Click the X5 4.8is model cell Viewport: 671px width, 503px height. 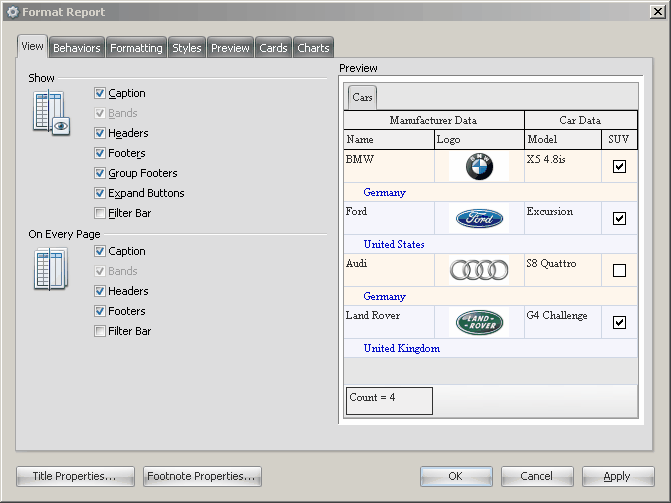pos(563,166)
